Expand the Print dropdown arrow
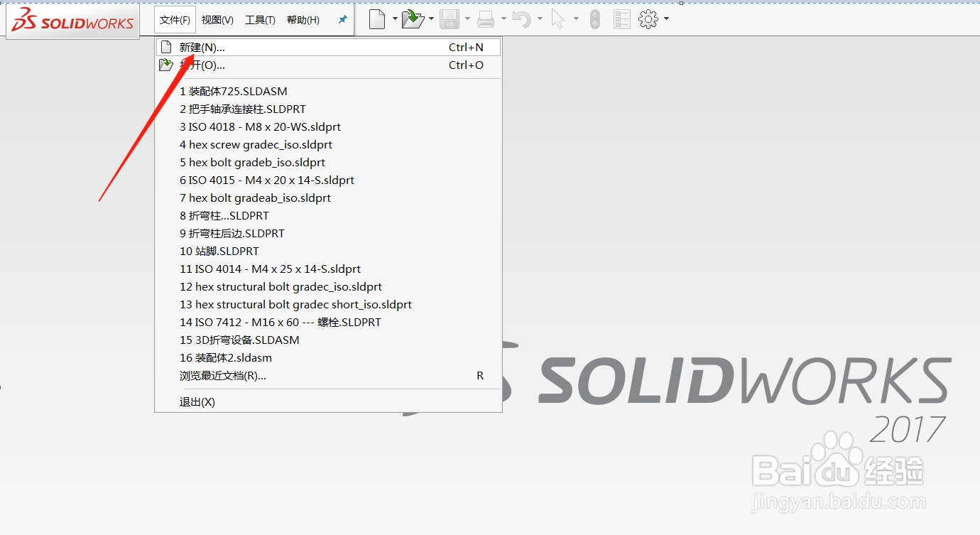980x535 pixels. 503,19
